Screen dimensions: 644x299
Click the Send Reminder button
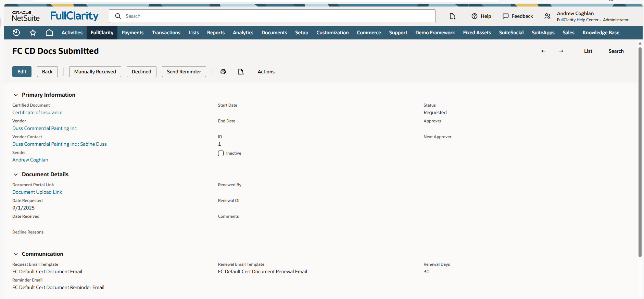point(184,72)
